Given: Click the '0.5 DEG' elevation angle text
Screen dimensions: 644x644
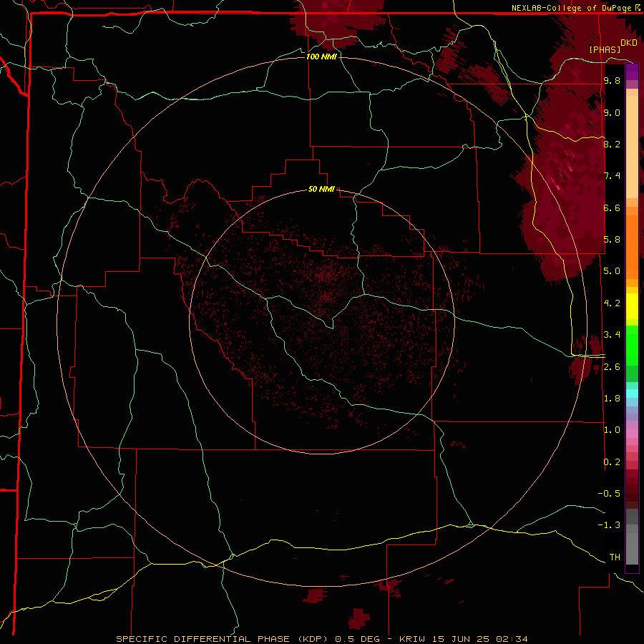Looking at the screenshot, I should point(358,639).
